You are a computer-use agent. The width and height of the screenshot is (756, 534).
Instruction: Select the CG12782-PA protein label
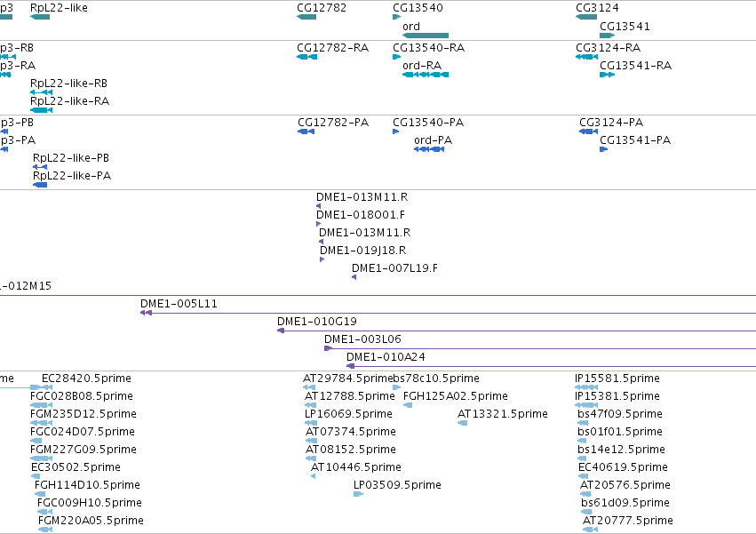tap(333, 122)
